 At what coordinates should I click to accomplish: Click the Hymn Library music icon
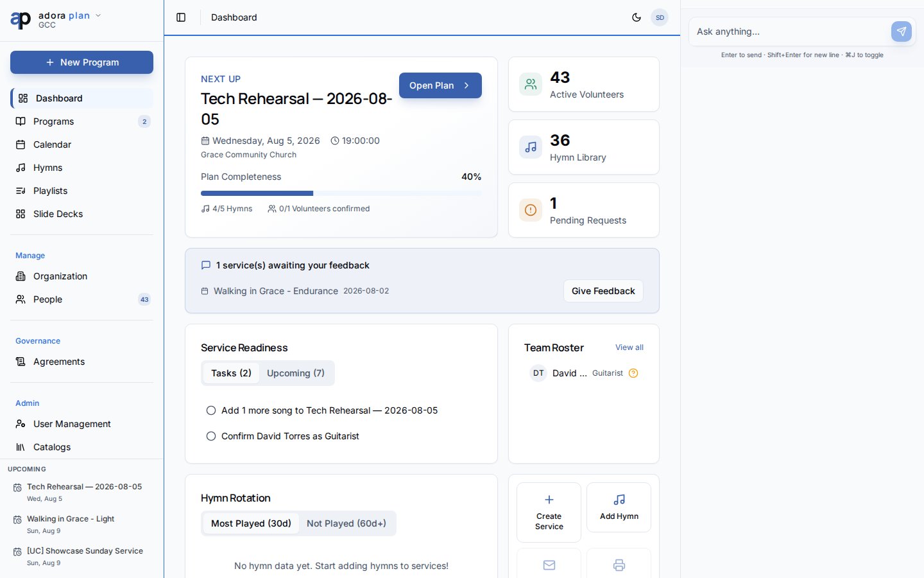point(531,147)
